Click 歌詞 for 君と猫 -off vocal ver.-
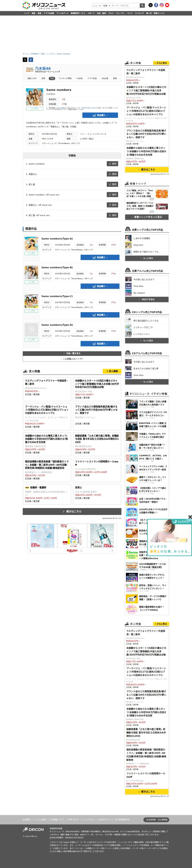This screenshot has height=868, width=192. tap(112, 215)
